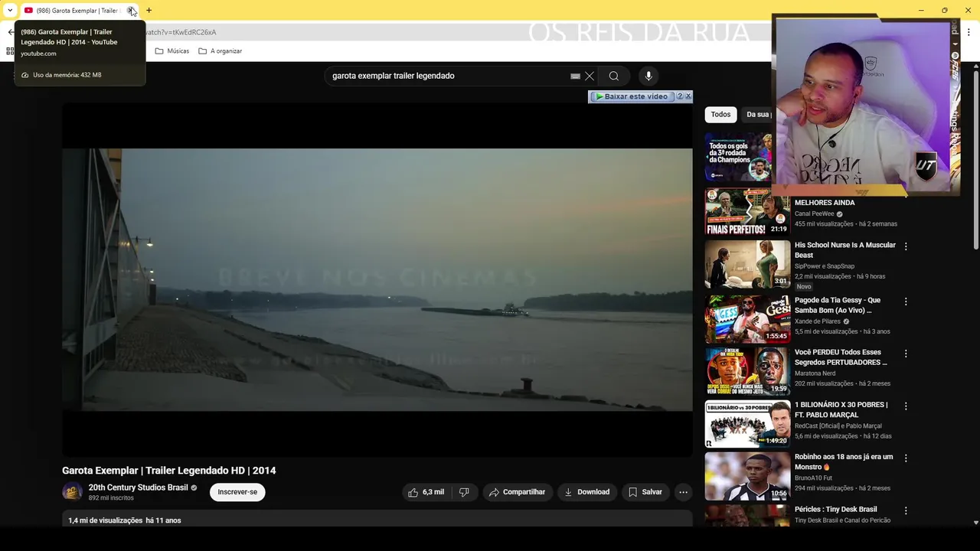Open options menu for Robinho video
Image resolution: width=980 pixels, height=551 pixels.
coord(906,458)
